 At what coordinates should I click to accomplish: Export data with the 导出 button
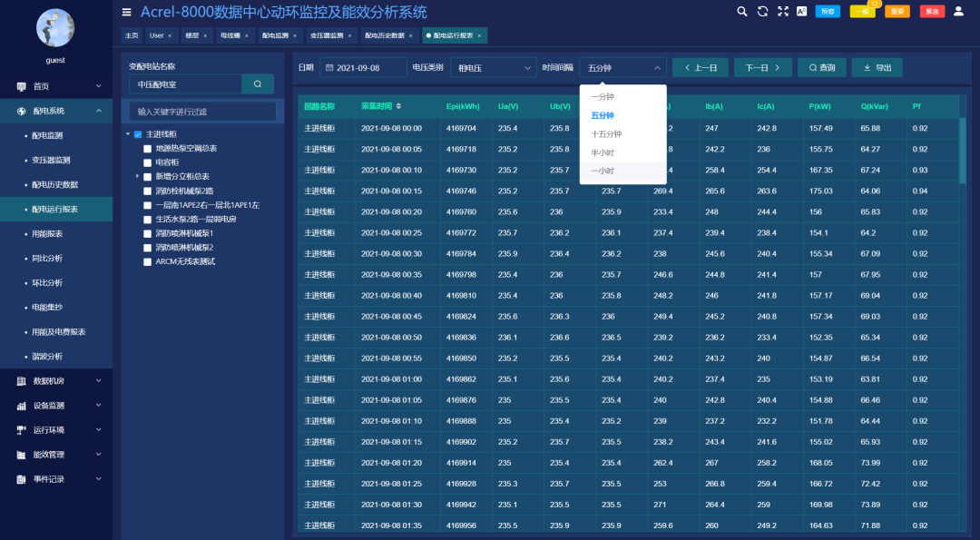click(877, 66)
